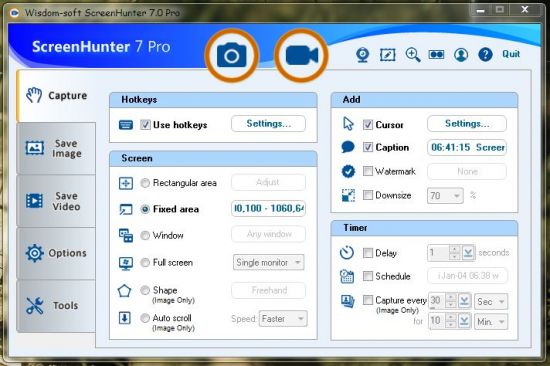Click the Cursor arrow icon

[x=348, y=124]
